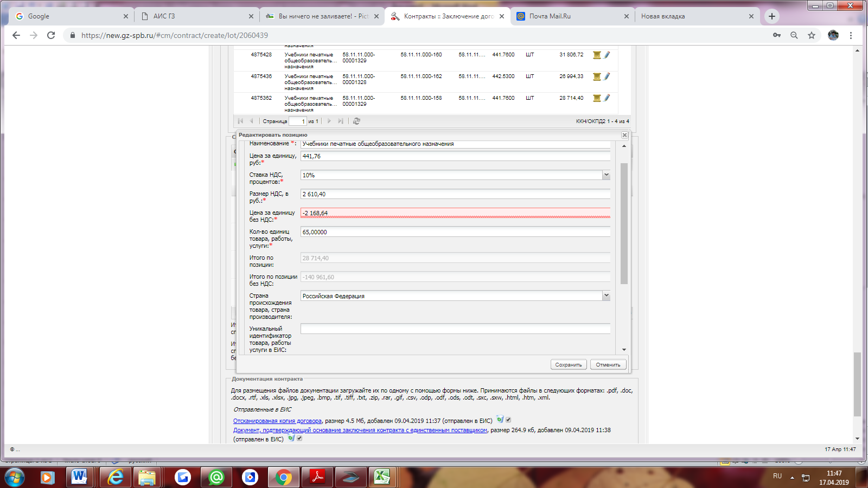Screen dimensions: 868x488
Task: Click the 'Размер НДС' input field
Action: click(455, 194)
